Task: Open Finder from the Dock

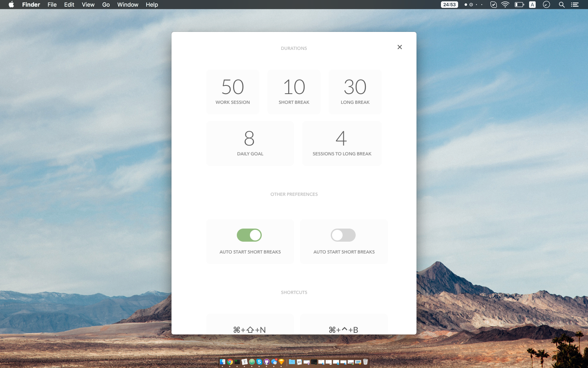Action: point(223,362)
